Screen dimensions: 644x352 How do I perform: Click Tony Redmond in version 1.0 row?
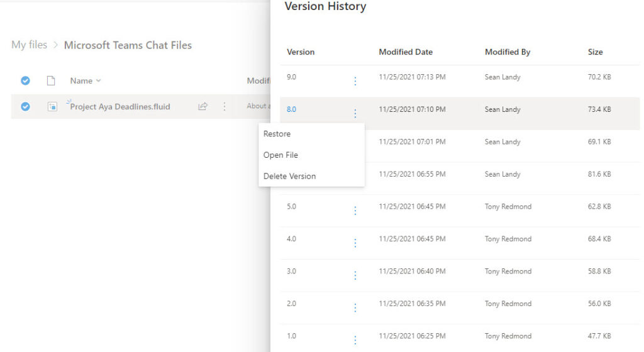[508, 336]
